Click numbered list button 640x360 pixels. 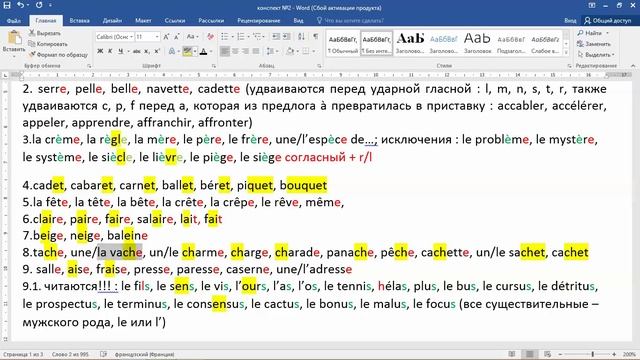point(241,37)
